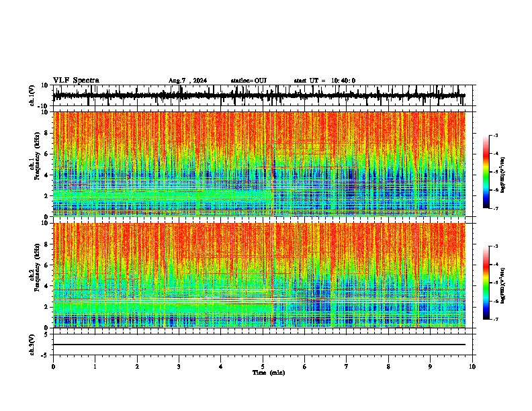The image size is (532, 411).
Task: Click the "4" kHz tick on ch.2 frequency axis
Action: pyautogui.click(x=46, y=286)
